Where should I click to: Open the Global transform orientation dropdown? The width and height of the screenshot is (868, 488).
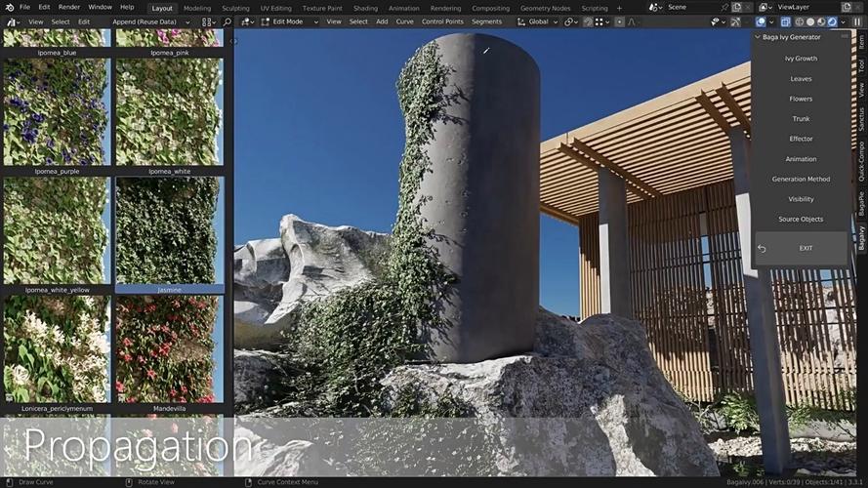click(x=538, y=22)
